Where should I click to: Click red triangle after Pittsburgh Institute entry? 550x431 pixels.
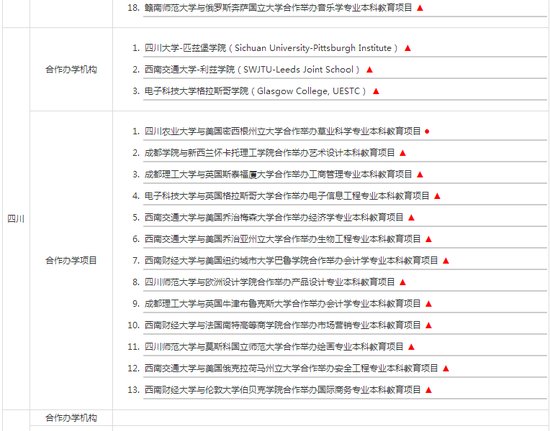click(408, 48)
